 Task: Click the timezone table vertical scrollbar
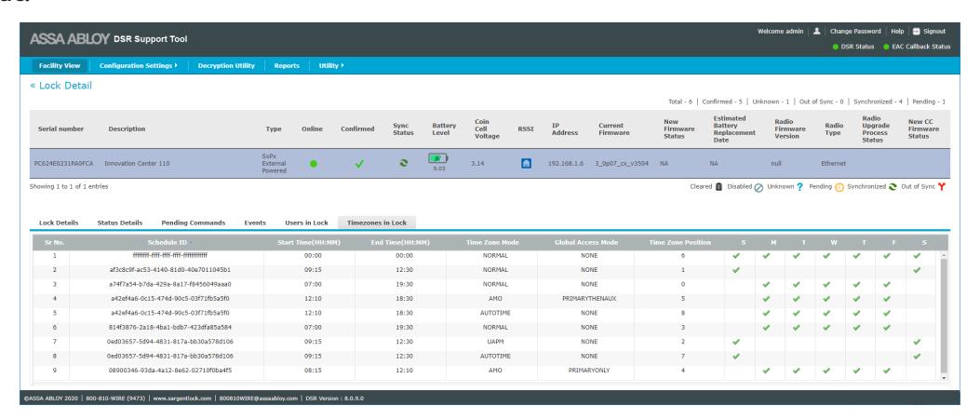[943, 317]
